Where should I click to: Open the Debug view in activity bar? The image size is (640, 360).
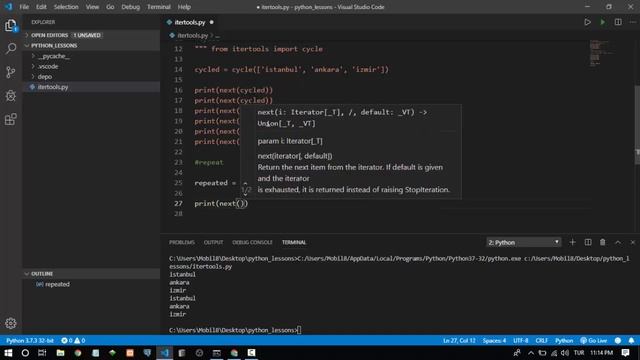[11, 96]
